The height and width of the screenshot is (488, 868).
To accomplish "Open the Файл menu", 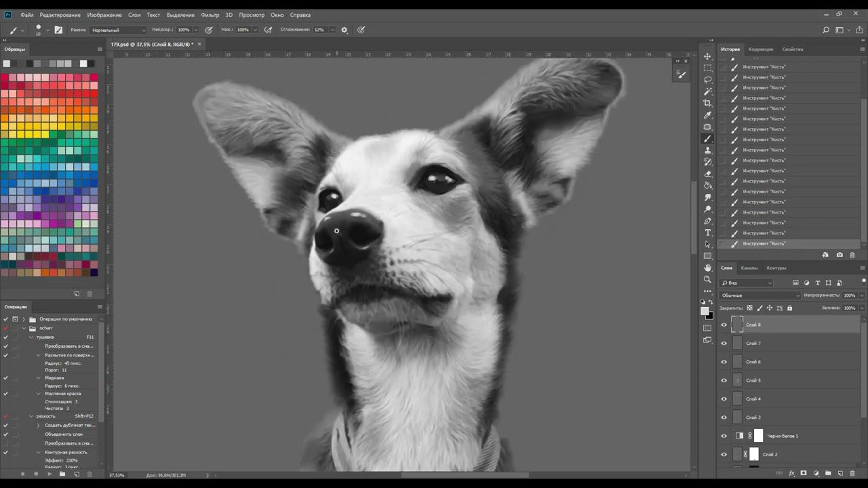I will pos(27,15).
